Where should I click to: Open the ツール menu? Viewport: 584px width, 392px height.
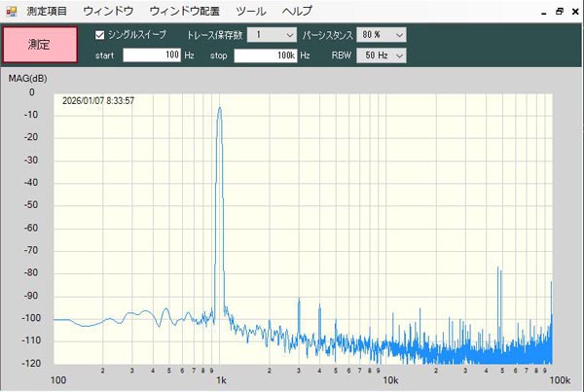(x=251, y=10)
